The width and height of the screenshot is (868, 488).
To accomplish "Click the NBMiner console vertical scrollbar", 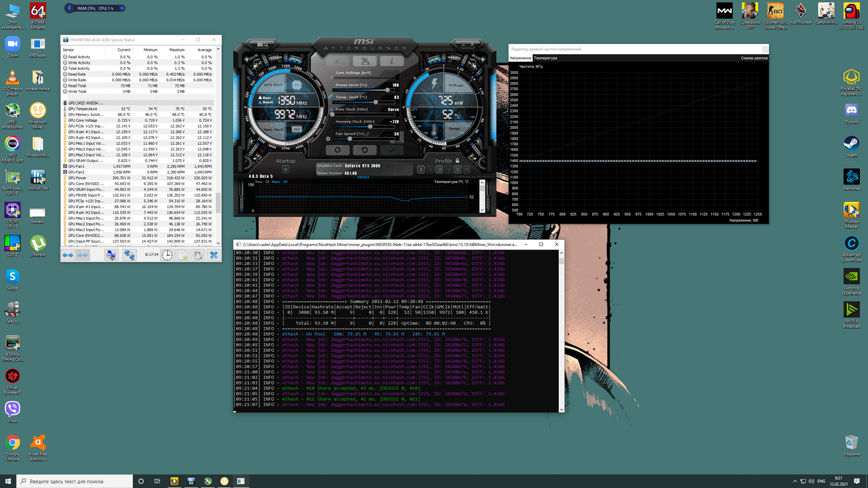I will pos(561,331).
